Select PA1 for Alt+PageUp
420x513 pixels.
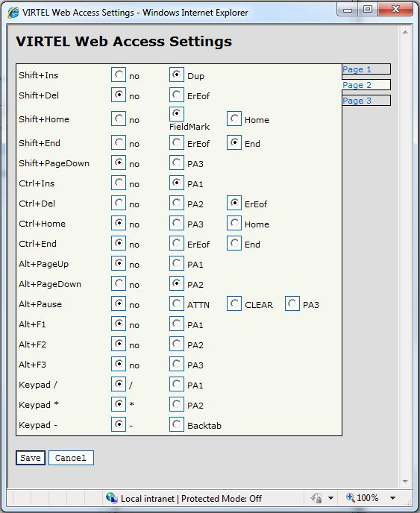177,263
